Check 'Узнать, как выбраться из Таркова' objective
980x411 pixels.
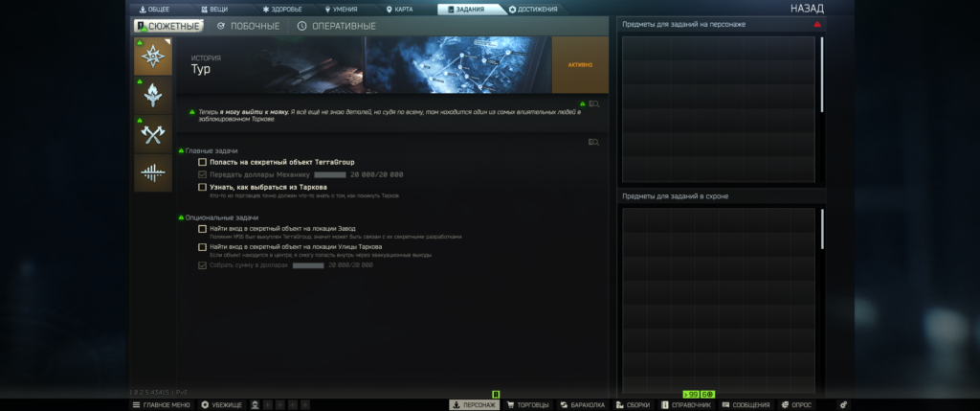(202, 187)
